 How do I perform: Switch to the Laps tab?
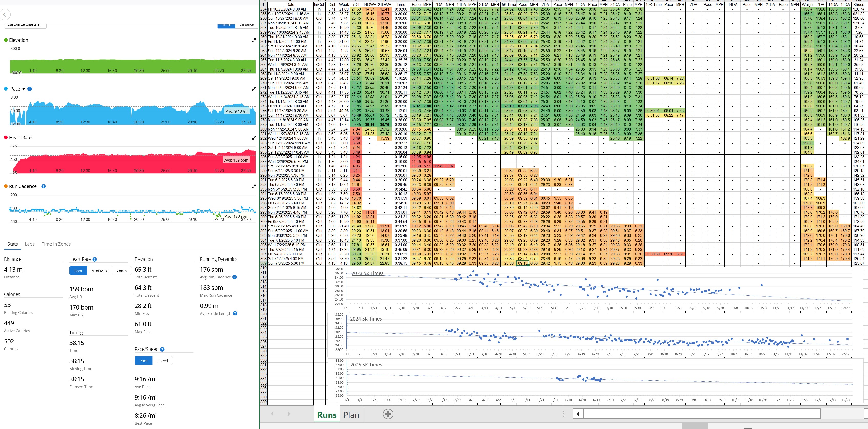click(30, 244)
